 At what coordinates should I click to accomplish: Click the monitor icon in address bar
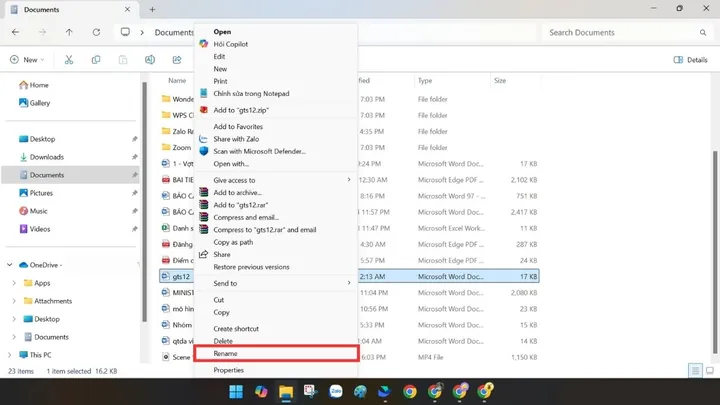tap(125, 32)
